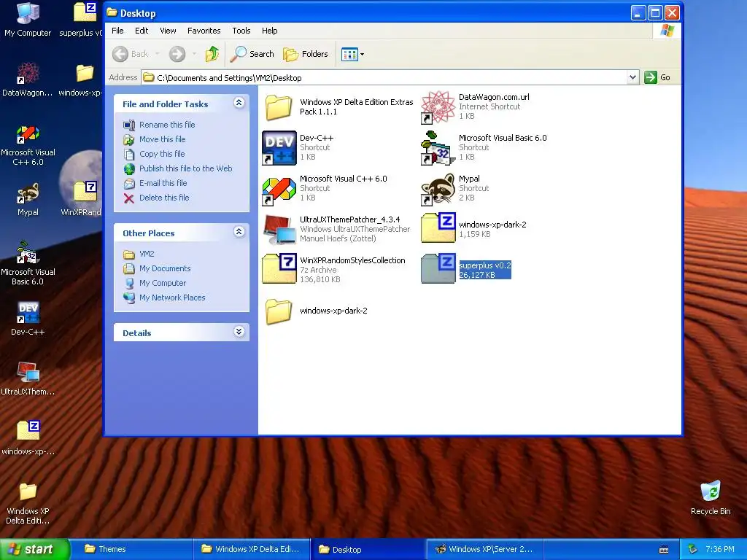
Task: Select the WinXPRandomStylesCollection 7z archive
Action: click(x=333, y=270)
